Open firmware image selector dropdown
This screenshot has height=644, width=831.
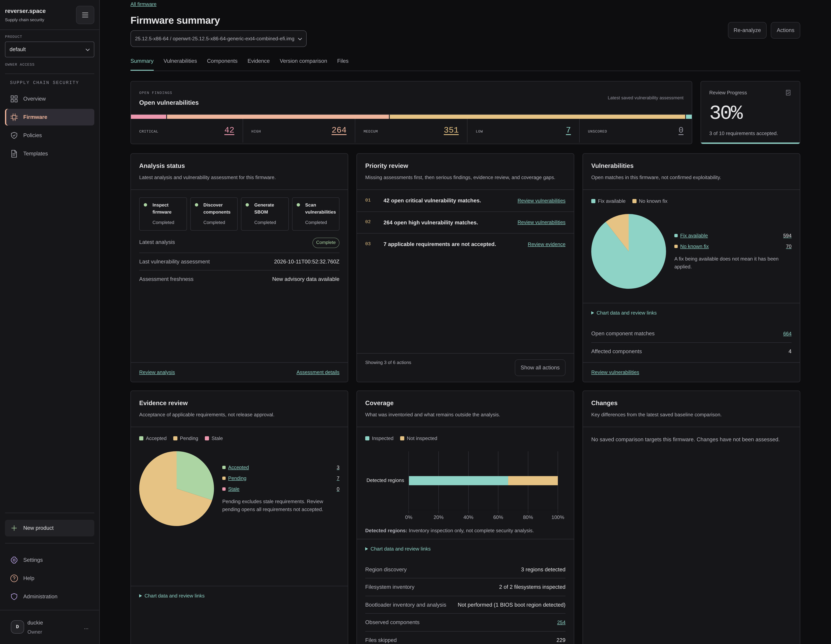coord(218,39)
